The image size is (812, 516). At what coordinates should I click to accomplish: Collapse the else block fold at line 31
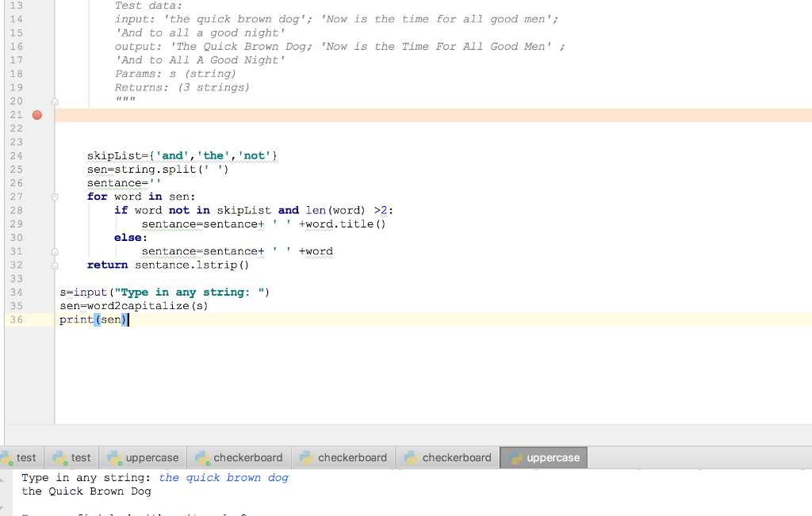(55, 250)
